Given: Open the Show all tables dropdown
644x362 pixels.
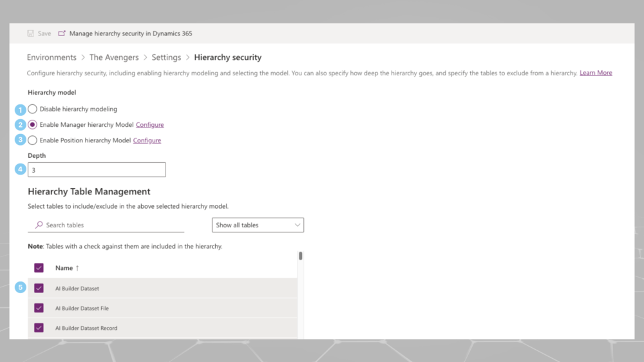Looking at the screenshot, I should pyautogui.click(x=258, y=225).
